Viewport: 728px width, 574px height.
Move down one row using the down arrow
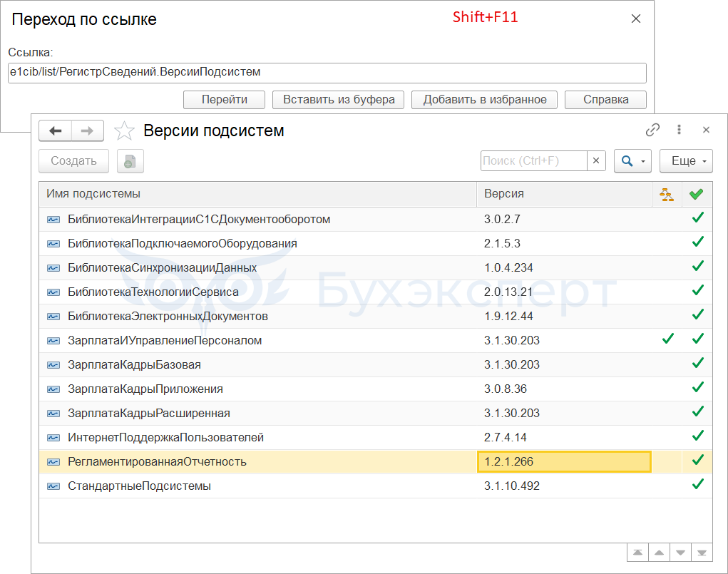point(680,553)
